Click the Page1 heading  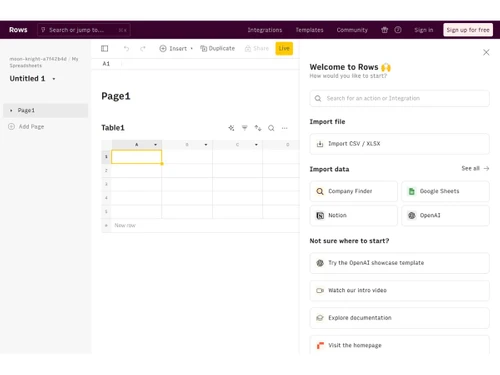coord(116,96)
